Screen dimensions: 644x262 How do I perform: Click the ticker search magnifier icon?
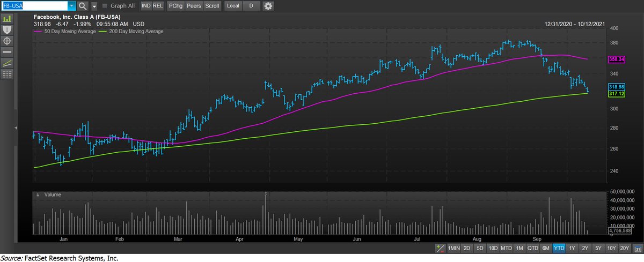(83, 6)
